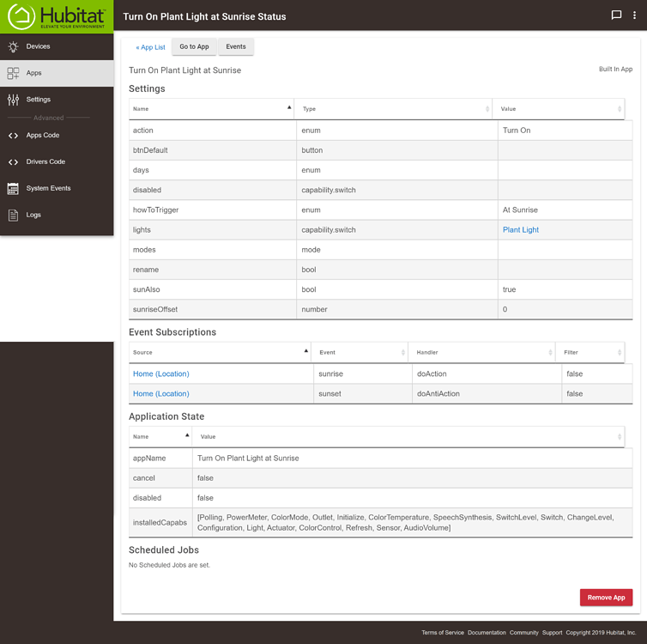Select the 'doAction' handler cell
This screenshot has width=647, height=644.
tap(487, 374)
